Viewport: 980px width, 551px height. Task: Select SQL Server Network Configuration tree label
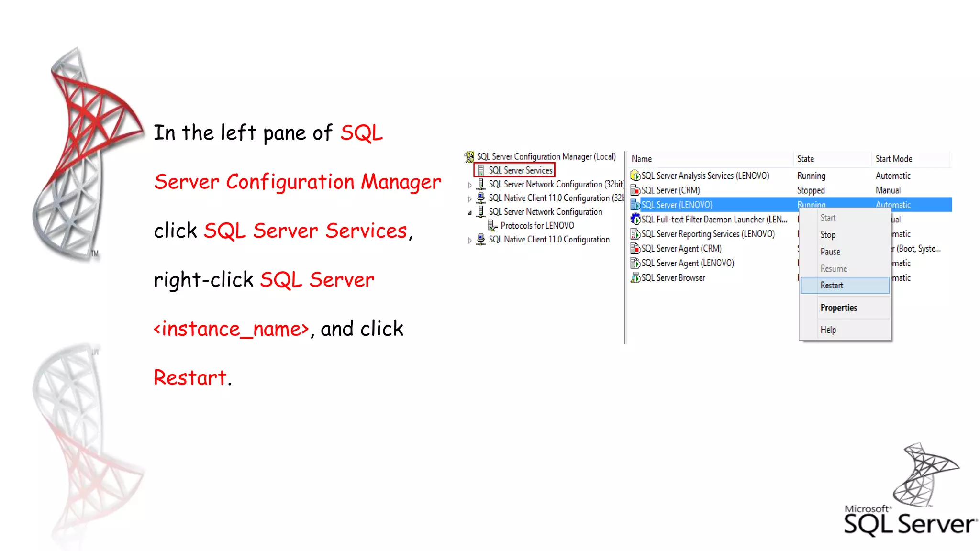pos(545,212)
